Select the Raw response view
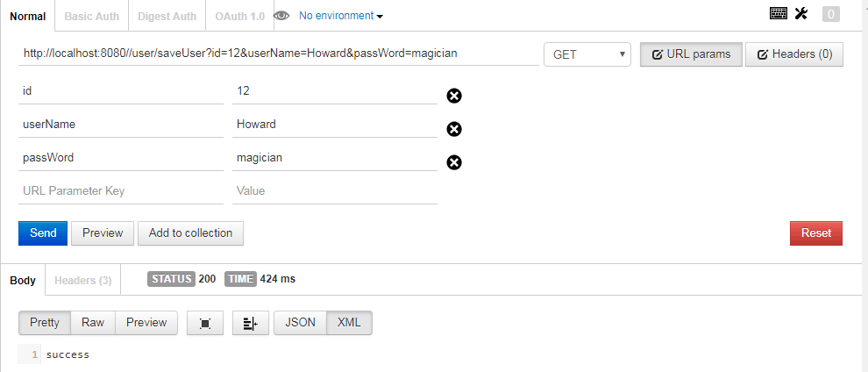 [93, 323]
